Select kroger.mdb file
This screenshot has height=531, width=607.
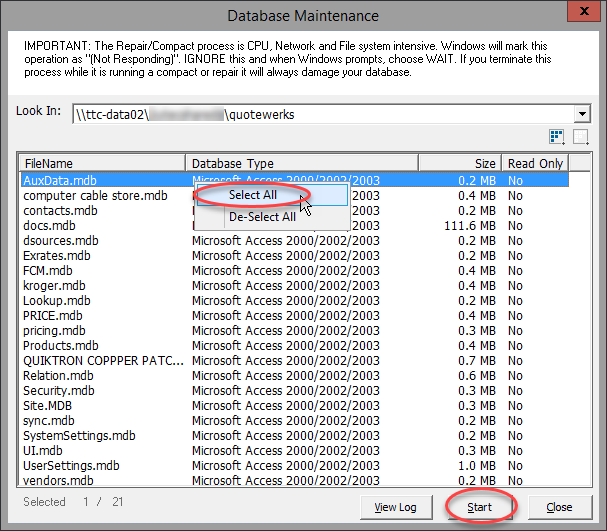pyautogui.click(x=54, y=286)
